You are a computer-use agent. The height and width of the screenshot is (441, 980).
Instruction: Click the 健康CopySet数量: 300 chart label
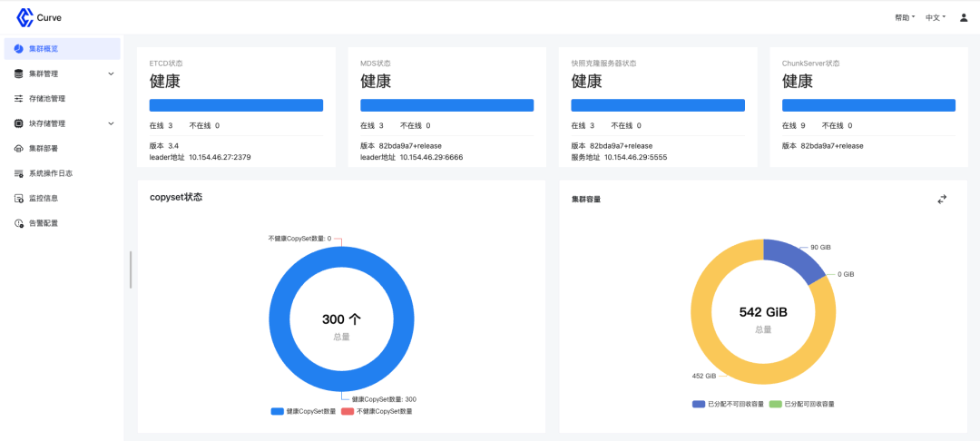tap(384, 399)
